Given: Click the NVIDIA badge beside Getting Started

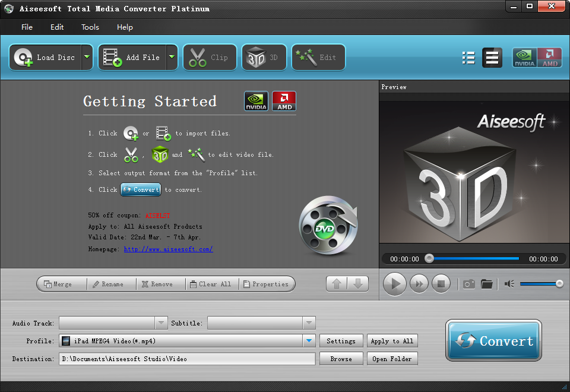Looking at the screenshot, I should [256, 101].
